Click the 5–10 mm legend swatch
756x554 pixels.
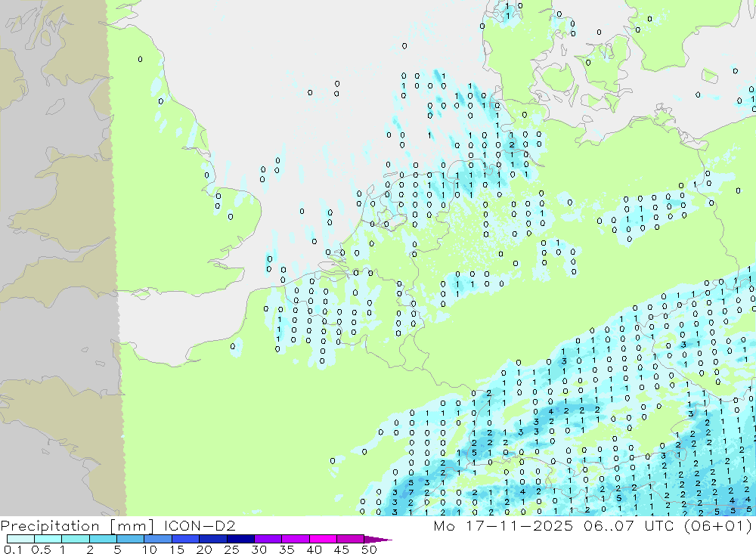pos(131,539)
